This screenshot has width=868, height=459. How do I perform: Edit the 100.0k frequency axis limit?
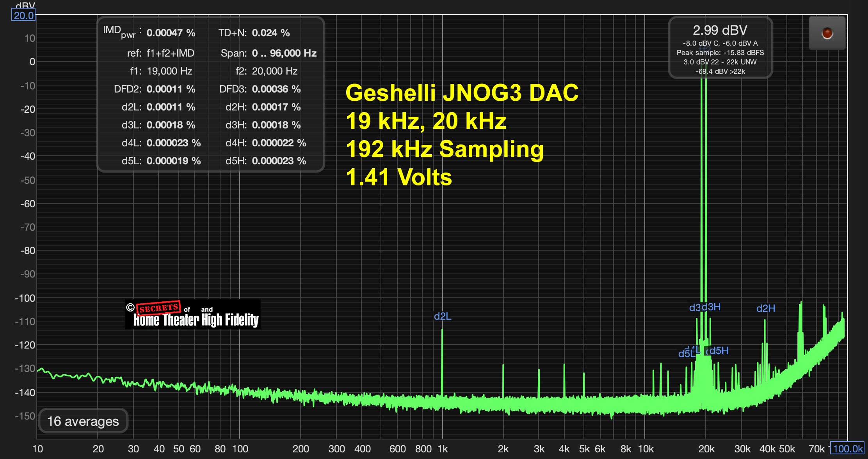[847, 448]
